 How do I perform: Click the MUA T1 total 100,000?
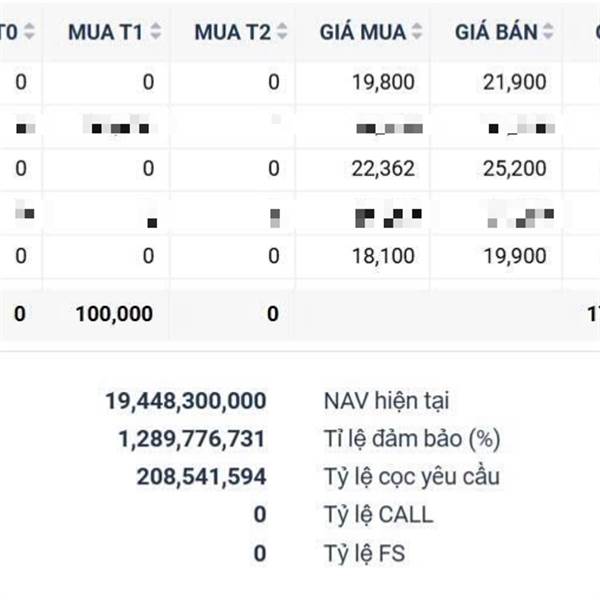114,314
